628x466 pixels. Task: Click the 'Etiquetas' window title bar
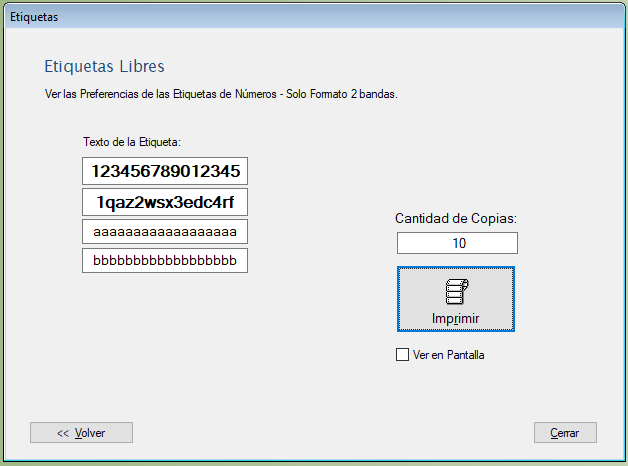click(x=300, y=17)
